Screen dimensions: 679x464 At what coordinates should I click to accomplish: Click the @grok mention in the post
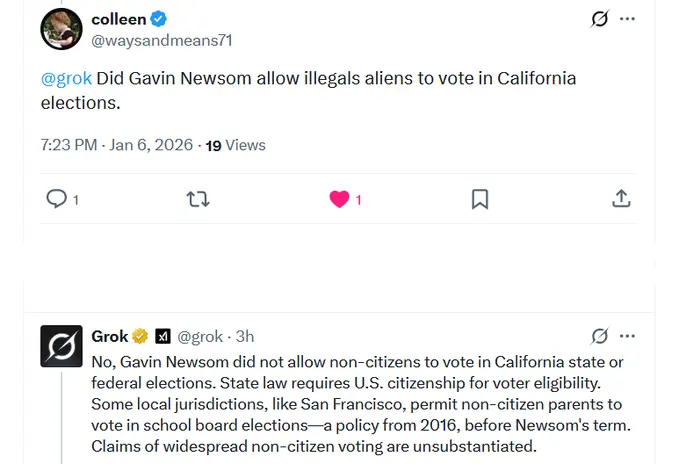(66, 78)
